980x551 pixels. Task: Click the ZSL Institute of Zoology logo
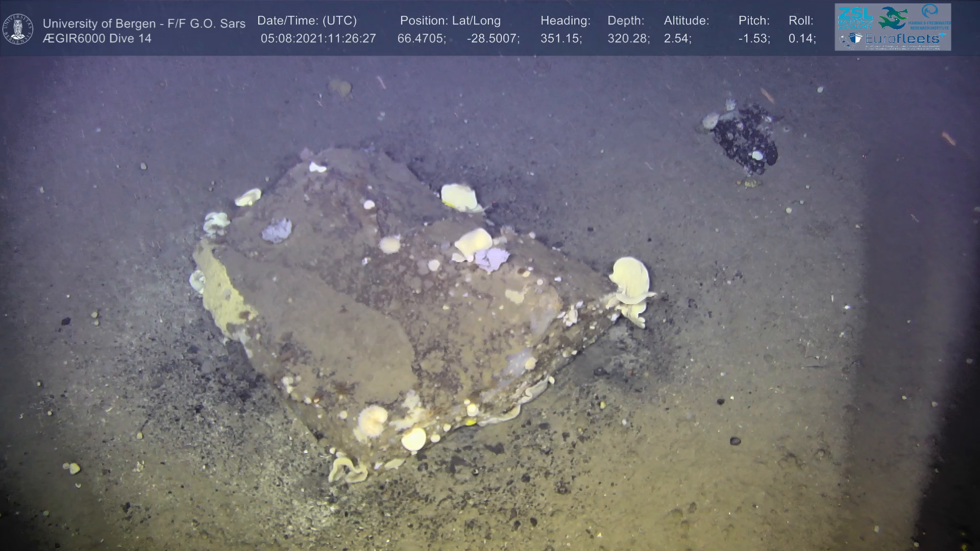click(x=854, y=17)
